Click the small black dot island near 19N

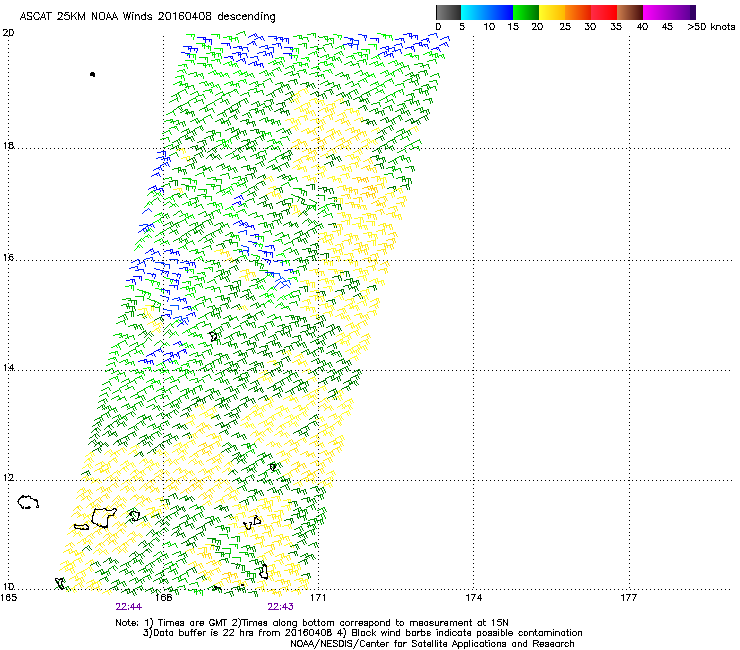(92, 74)
